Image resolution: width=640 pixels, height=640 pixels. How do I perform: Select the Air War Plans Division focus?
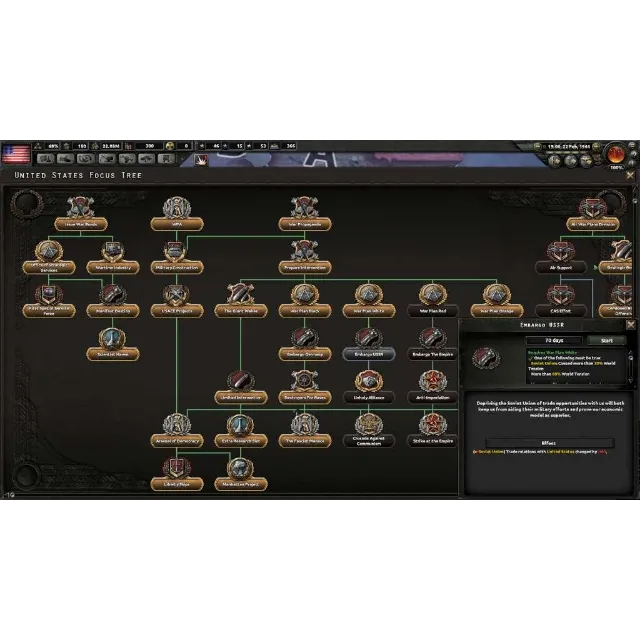[593, 216]
